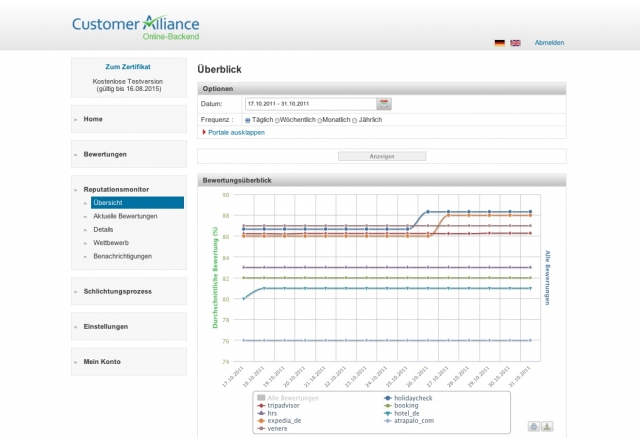This screenshot has height=438, width=640.
Task: Click the Durchschnittliche Bewertung axis title
Action: (215, 278)
